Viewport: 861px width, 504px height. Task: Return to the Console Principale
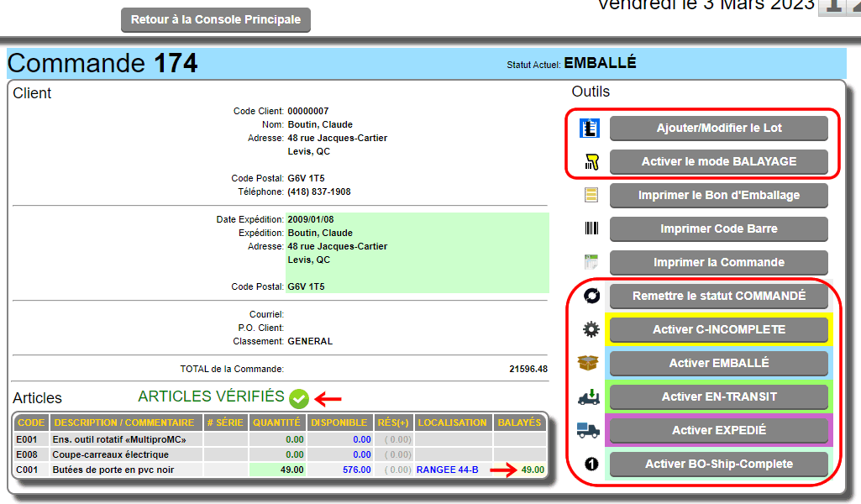click(216, 20)
